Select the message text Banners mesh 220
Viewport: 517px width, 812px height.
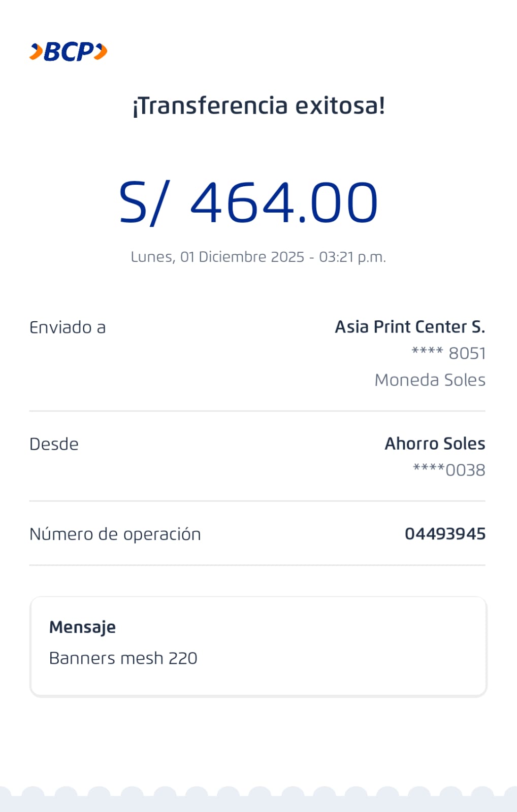coord(123,658)
